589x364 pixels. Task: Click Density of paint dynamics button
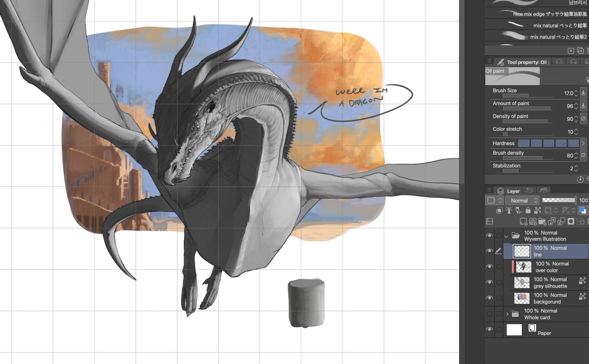584,119
